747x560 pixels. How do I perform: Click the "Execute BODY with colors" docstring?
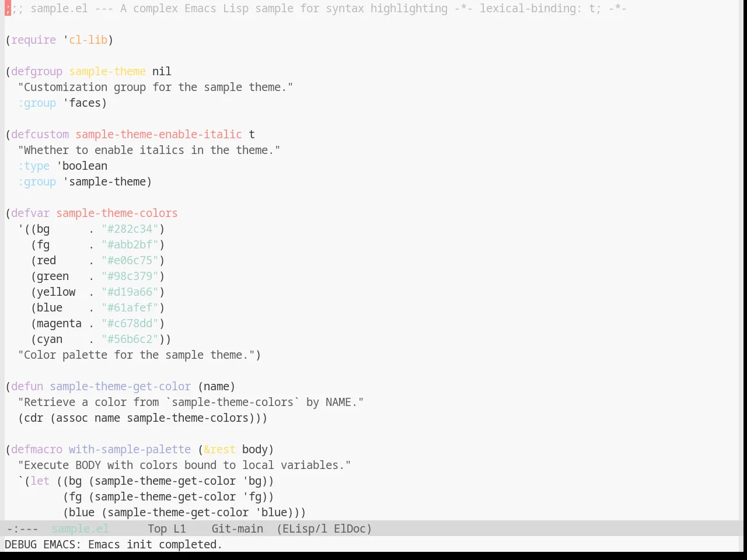click(184, 465)
